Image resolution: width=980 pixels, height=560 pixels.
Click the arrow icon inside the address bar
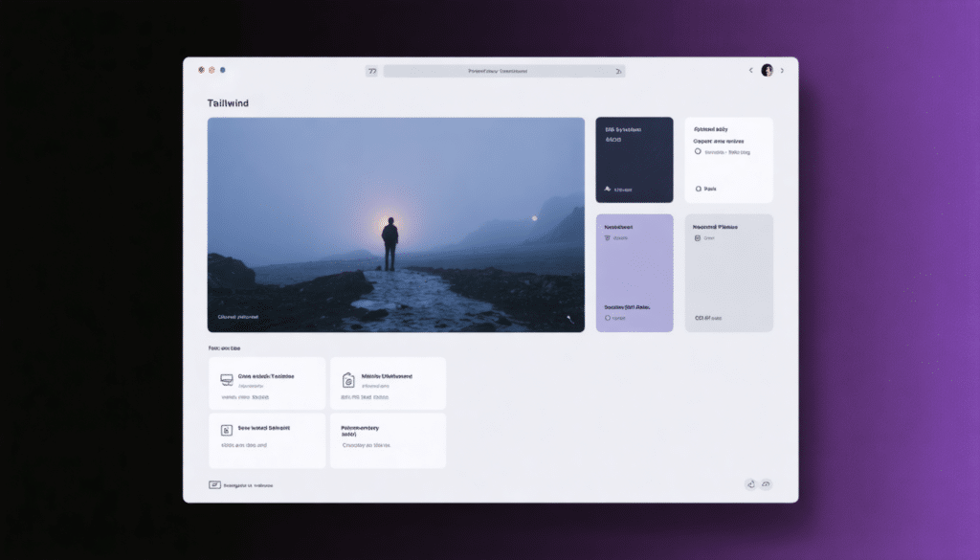click(x=619, y=71)
